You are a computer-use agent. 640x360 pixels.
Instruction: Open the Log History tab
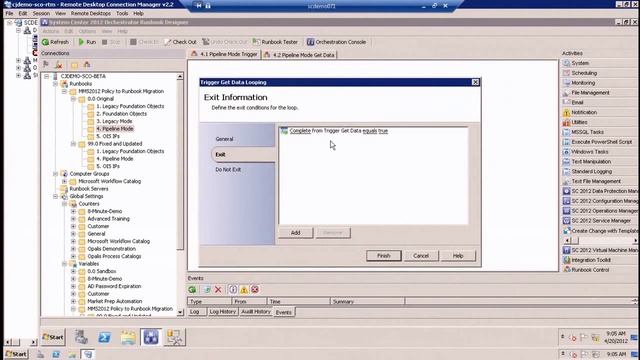click(x=222, y=311)
